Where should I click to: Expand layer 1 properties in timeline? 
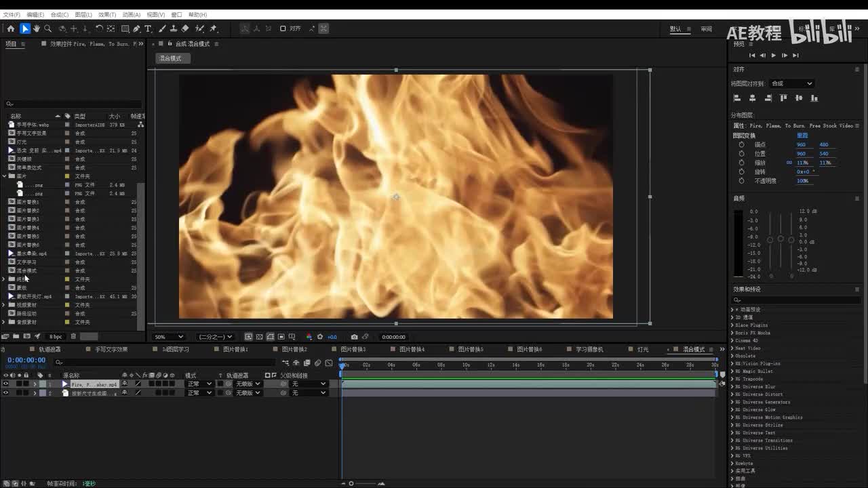(x=35, y=384)
